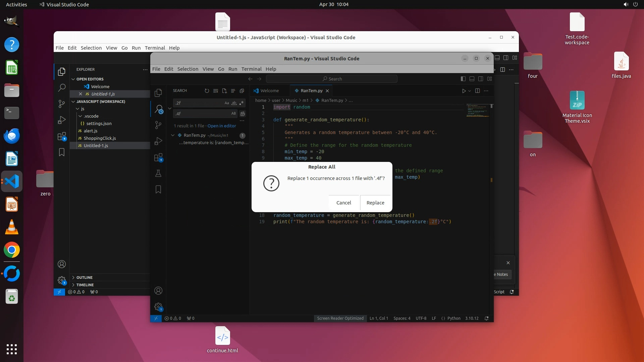Image resolution: width=644 pixels, height=362 pixels.
Task: Collapse the replace field chevron
Action: pos(170,108)
